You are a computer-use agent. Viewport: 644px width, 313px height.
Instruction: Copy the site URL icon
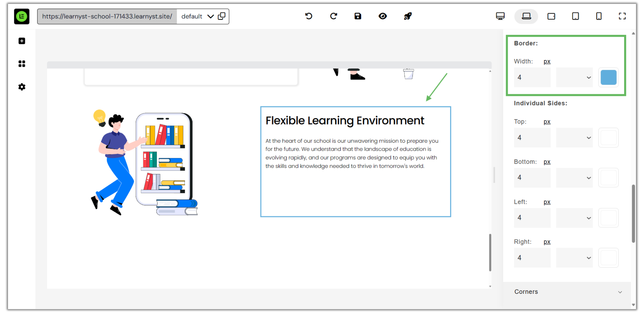(222, 16)
